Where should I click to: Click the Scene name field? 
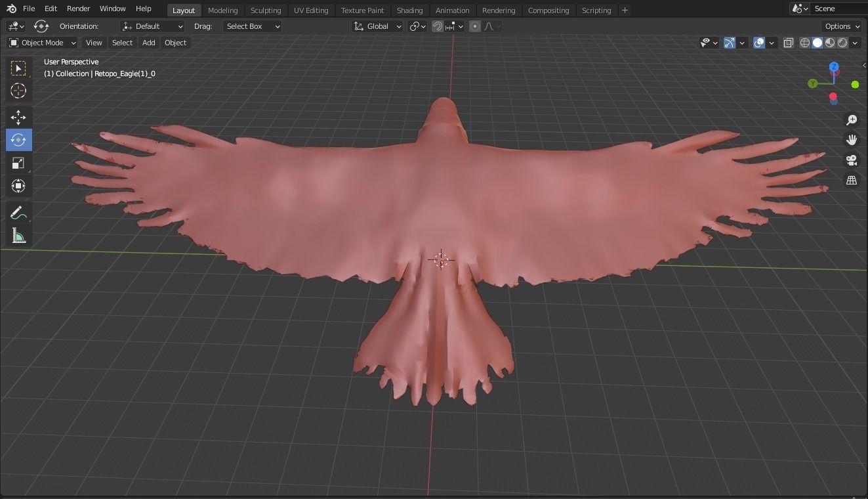click(839, 9)
